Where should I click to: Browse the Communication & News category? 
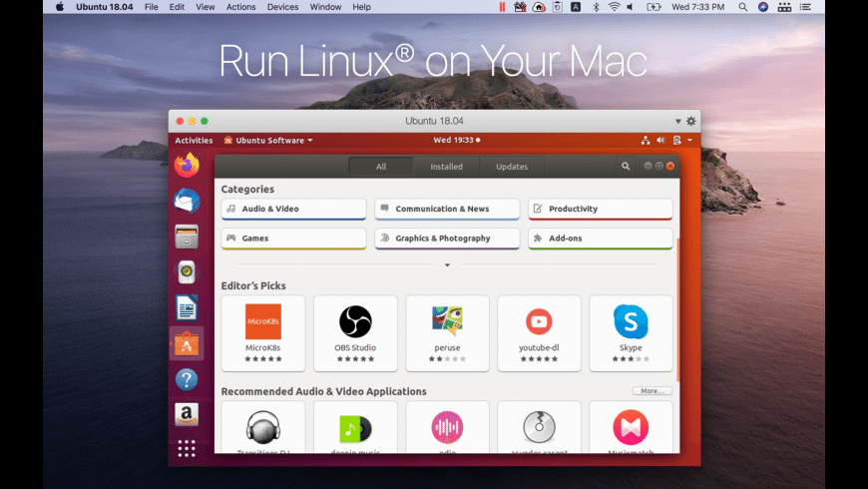coord(447,209)
